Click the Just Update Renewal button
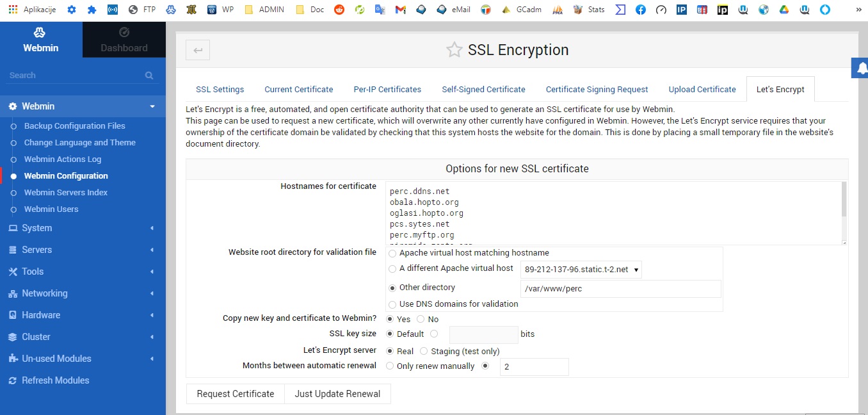Viewport: 868px width, 415px height. [x=337, y=394]
